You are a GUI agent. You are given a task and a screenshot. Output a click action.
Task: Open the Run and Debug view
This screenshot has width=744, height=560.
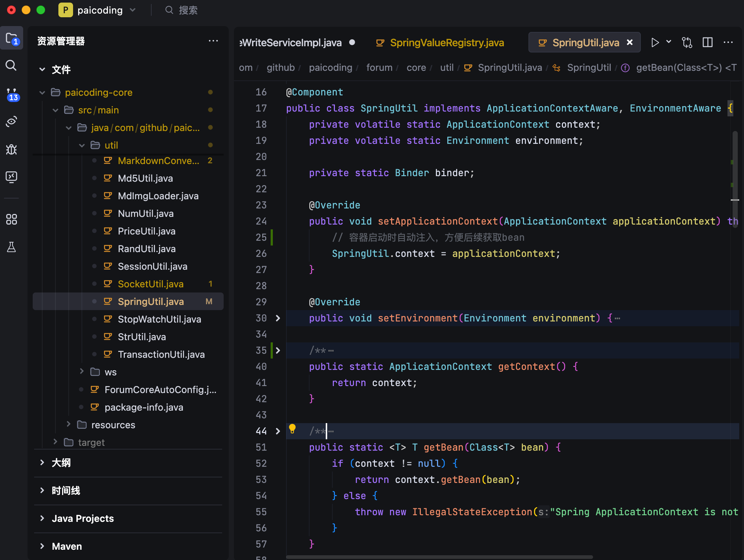[11, 149]
